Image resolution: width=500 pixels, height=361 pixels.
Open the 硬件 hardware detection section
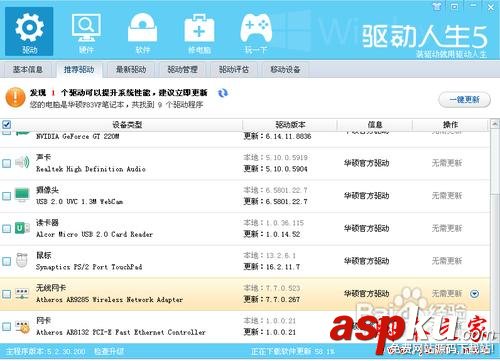coord(86,33)
